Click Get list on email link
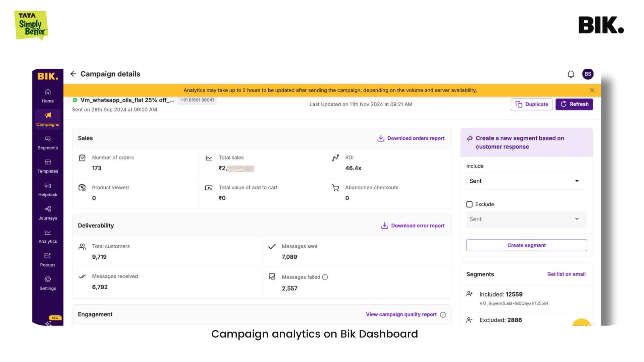644x362 pixels. 566,274
